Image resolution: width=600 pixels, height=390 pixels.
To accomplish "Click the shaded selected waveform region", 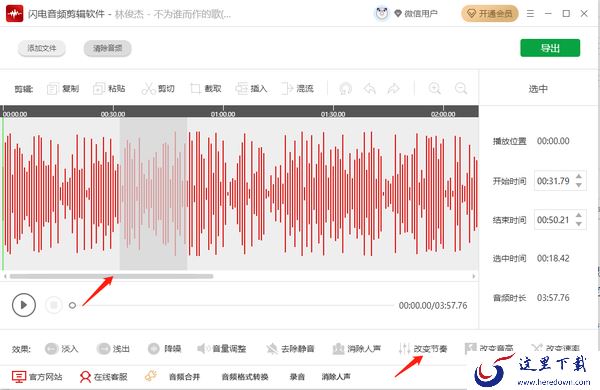I will (153, 194).
